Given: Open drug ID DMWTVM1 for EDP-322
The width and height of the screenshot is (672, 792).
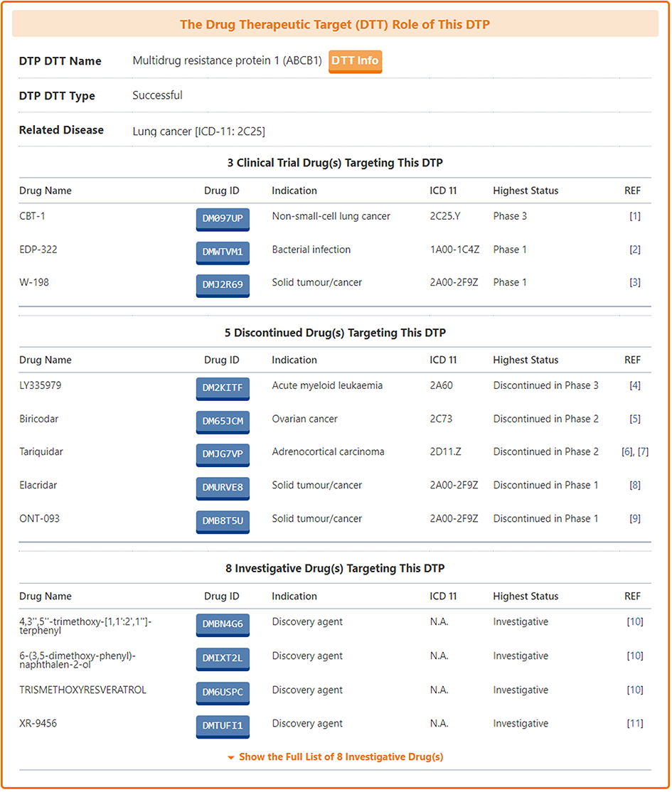Looking at the screenshot, I should click(x=223, y=252).
